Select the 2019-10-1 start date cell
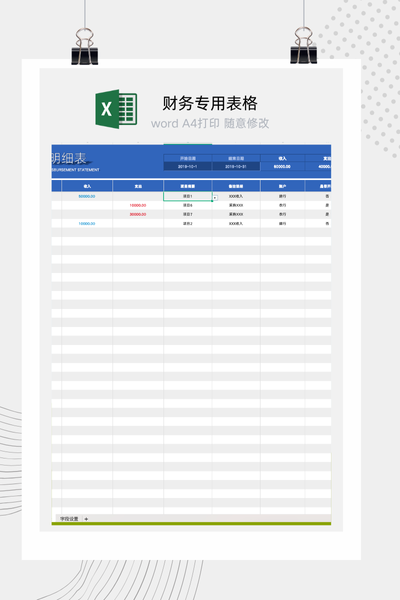 pos(188,166)
